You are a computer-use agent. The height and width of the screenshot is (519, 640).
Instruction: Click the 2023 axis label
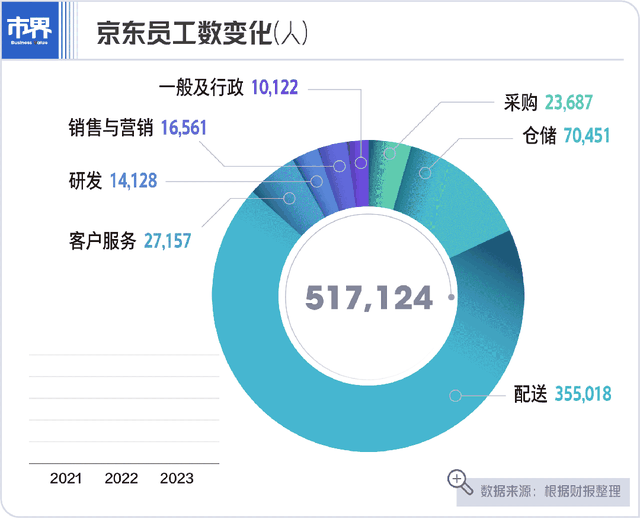coord(177,478)
